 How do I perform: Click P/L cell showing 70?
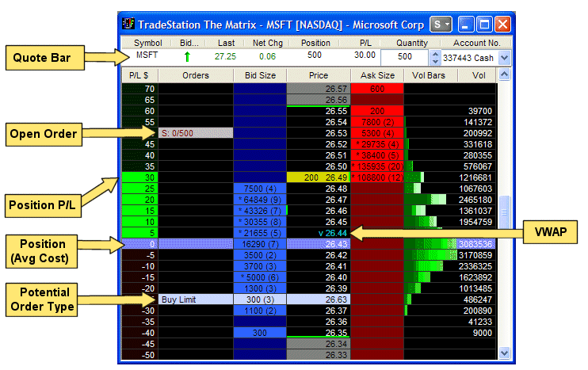point(140,89)
